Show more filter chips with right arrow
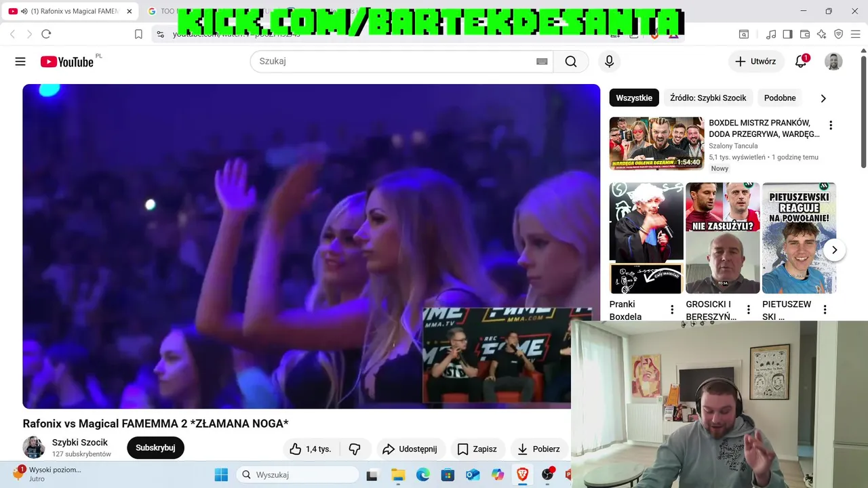868x488 pixels. 823,98
